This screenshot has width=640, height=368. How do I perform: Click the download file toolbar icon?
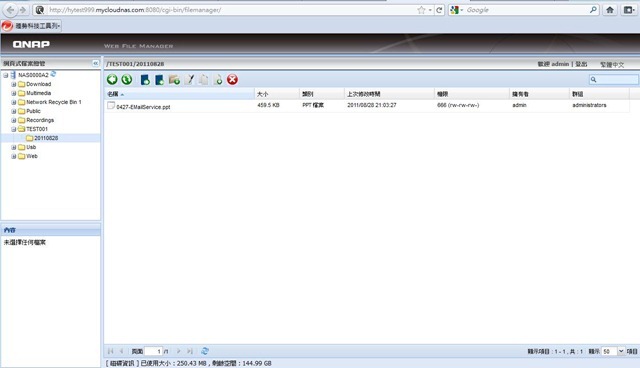pyautogui.click(x=160, y=80)
